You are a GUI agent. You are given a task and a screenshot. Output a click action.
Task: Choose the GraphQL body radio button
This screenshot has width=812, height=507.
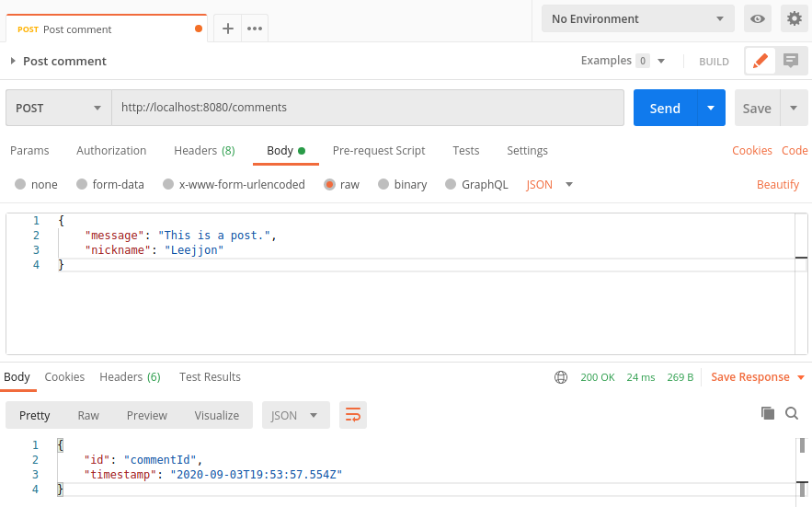pyautogui.click(x=451, y=185)
